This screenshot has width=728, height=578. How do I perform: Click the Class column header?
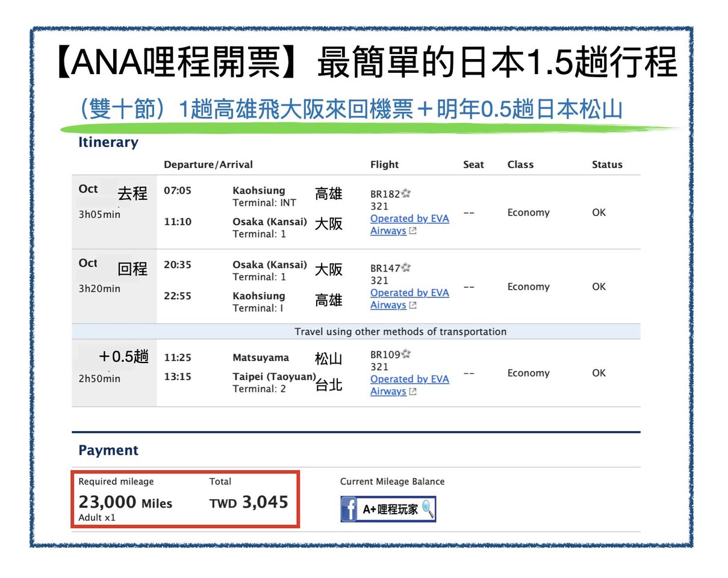point(520,164)
